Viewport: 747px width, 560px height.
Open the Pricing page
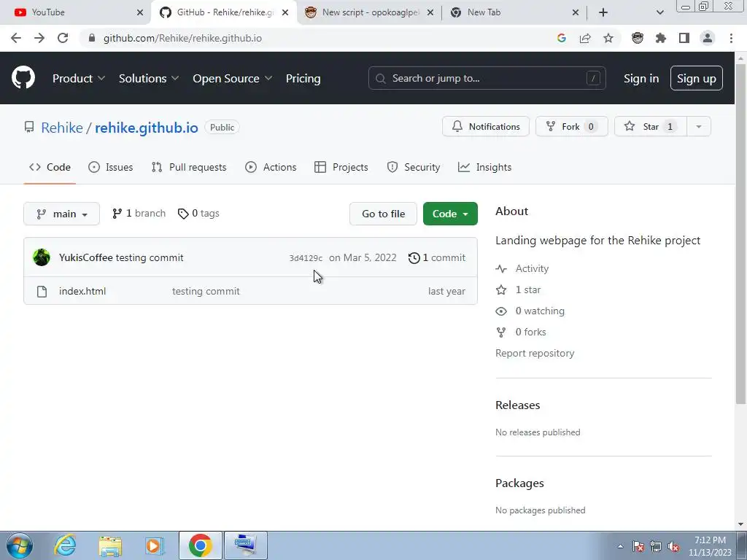pyautogui.click(x=303, y=79)
